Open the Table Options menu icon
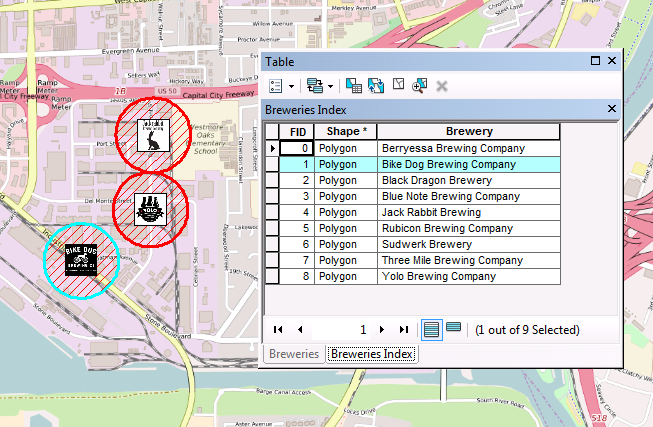This screenshot has height=427, width=653. pyautogui.click(x=276, y=86)
